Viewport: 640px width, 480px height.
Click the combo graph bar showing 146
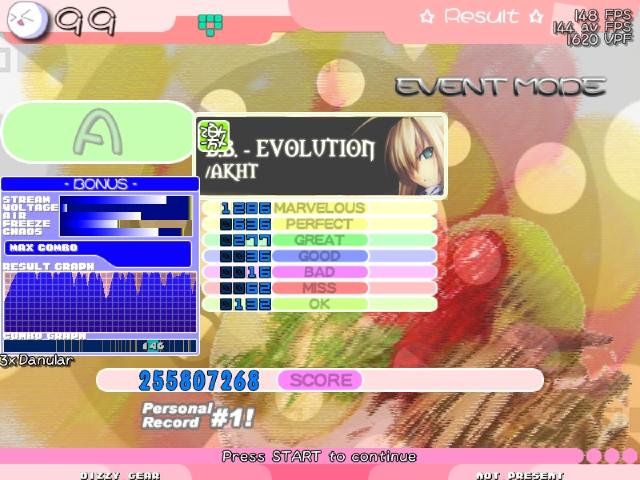100,346
